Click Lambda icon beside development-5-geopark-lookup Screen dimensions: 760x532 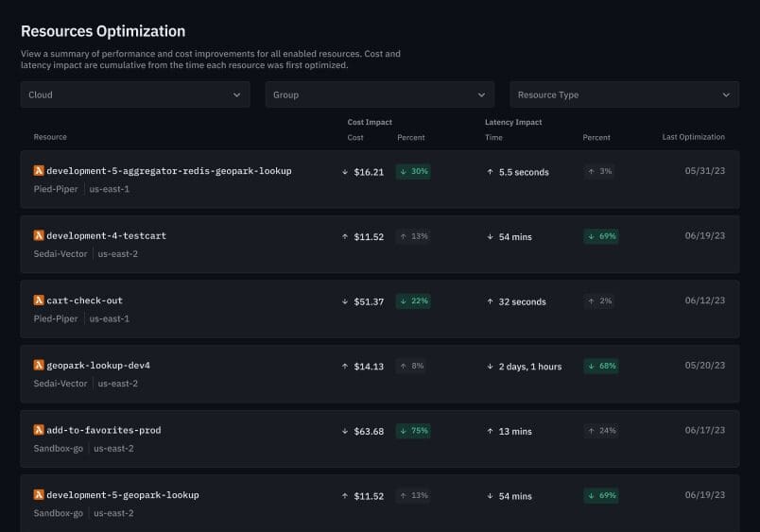[x=39, y=494]
